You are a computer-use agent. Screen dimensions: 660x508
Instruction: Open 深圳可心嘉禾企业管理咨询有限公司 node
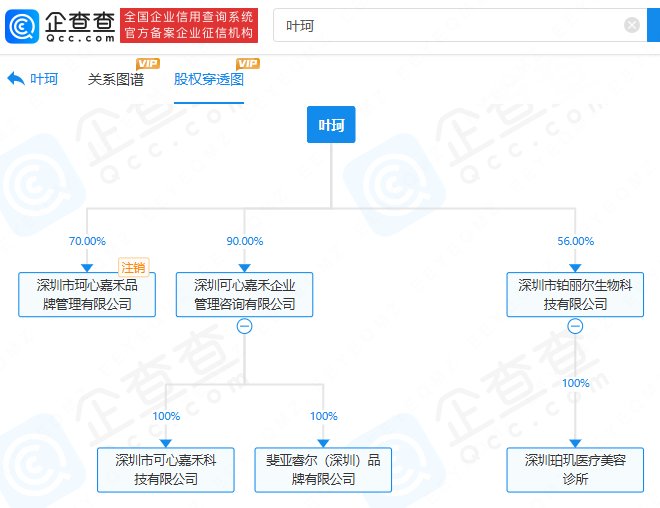coord(245,294)
